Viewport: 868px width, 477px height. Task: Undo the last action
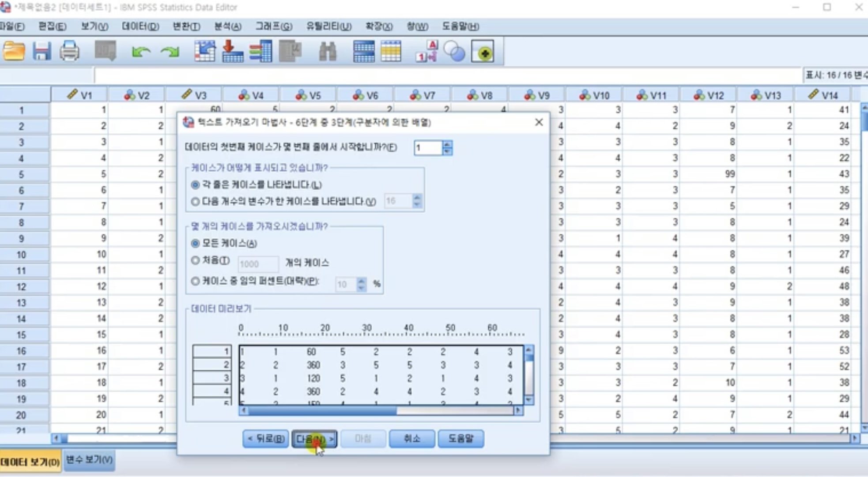pos(140,51)
